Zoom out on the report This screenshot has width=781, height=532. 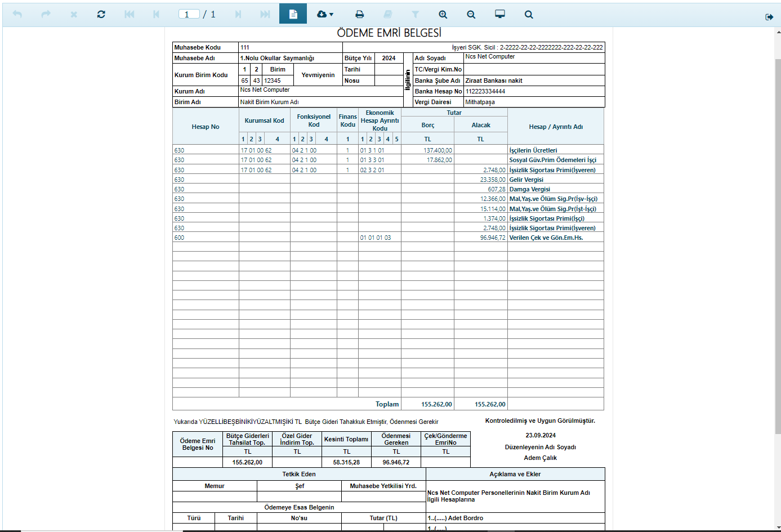(471, 14)
